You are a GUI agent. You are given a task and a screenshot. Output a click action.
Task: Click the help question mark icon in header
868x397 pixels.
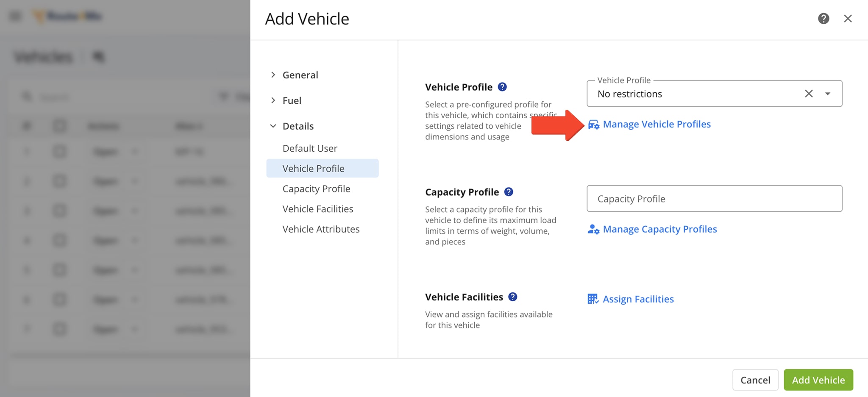(x=823, y=19)
